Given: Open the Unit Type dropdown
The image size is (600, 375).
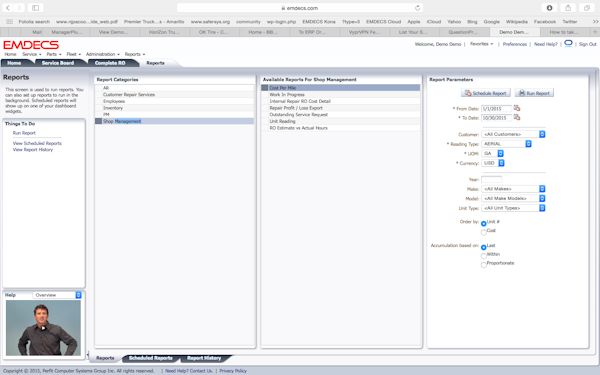Looking at the screenshot, I should click(x=513, y=208).
